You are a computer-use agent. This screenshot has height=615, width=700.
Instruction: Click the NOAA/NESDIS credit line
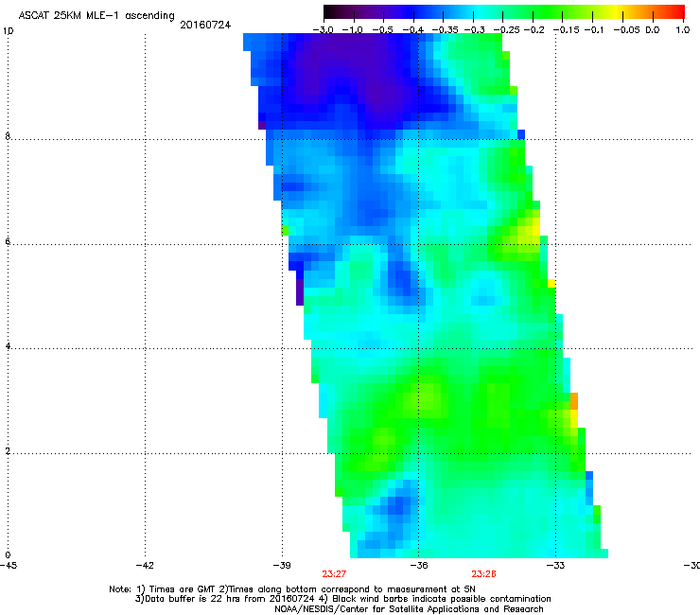pos(409,609)
